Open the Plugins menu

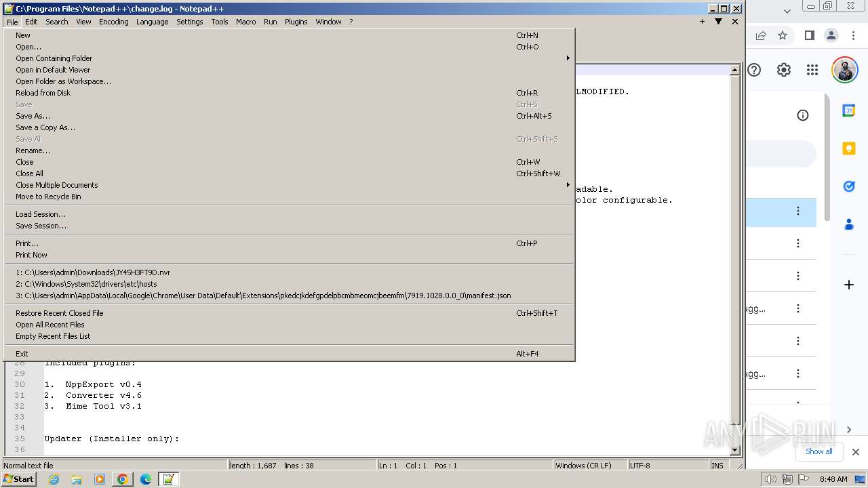pos(296,22)
